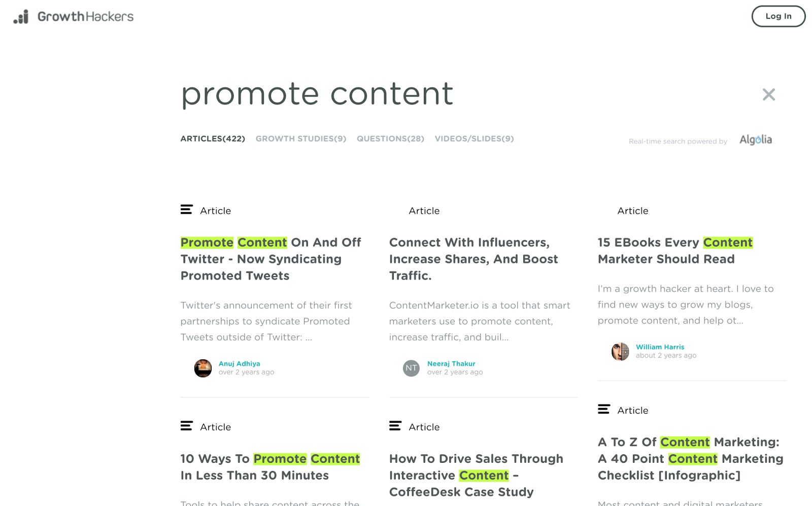Open 10 Ways To Promote Content article

coord(270,467)
